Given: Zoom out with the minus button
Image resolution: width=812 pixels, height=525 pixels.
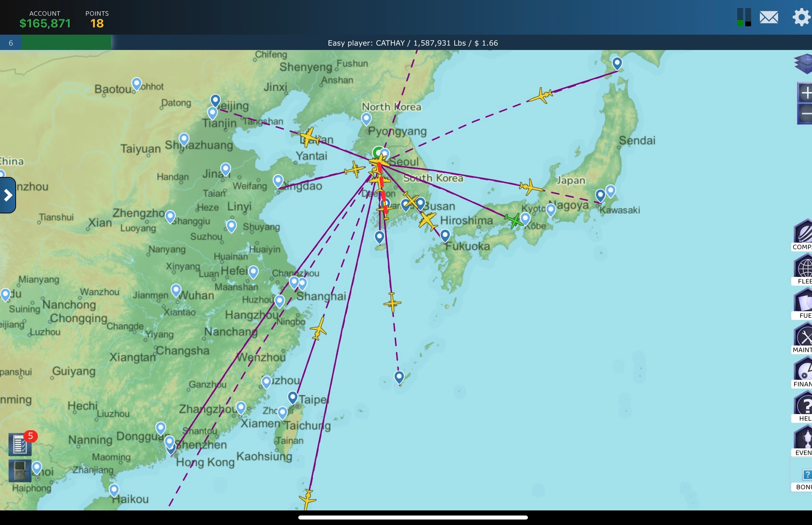Looking at the screenshot, I should pyautogui.click(x=805, y=114).
